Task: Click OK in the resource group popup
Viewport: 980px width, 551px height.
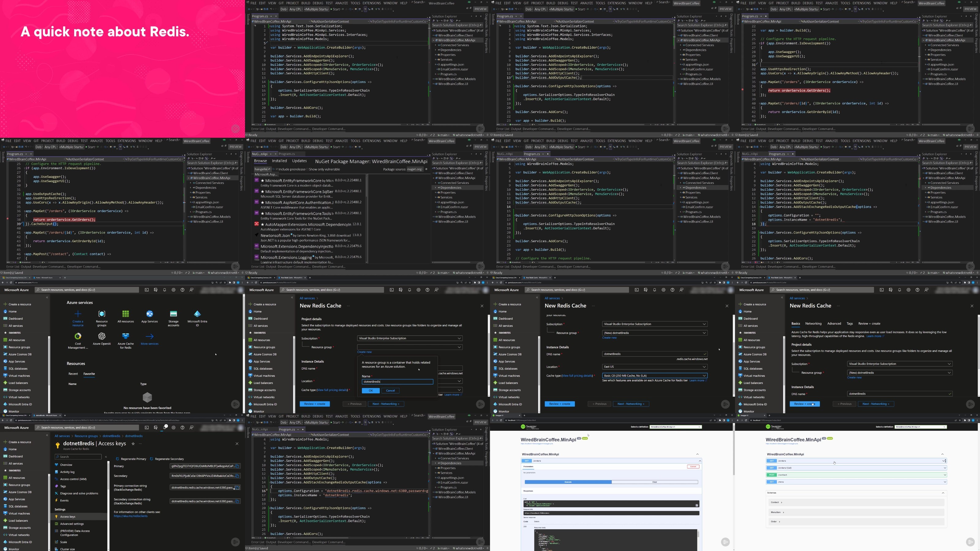Action: point(371,391)
